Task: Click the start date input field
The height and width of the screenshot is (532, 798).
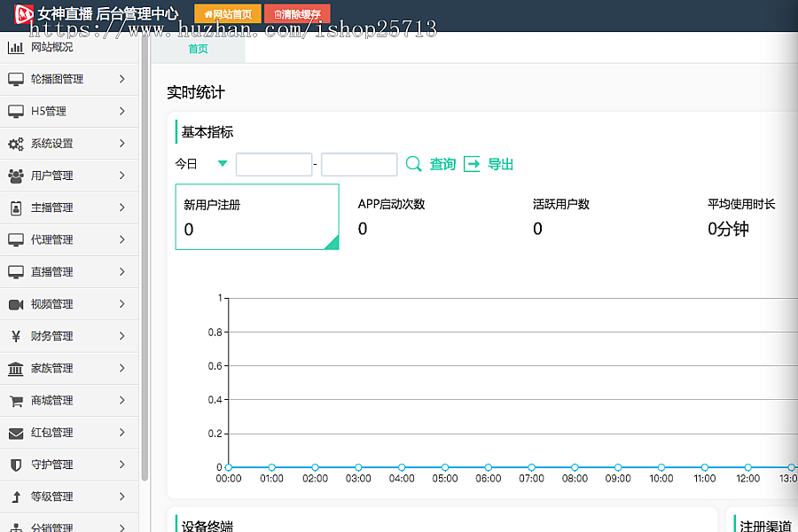Action: (274, 164)
